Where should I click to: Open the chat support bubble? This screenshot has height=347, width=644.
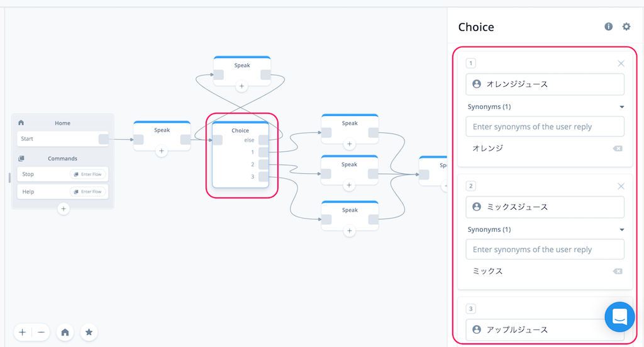pos(619,317)
